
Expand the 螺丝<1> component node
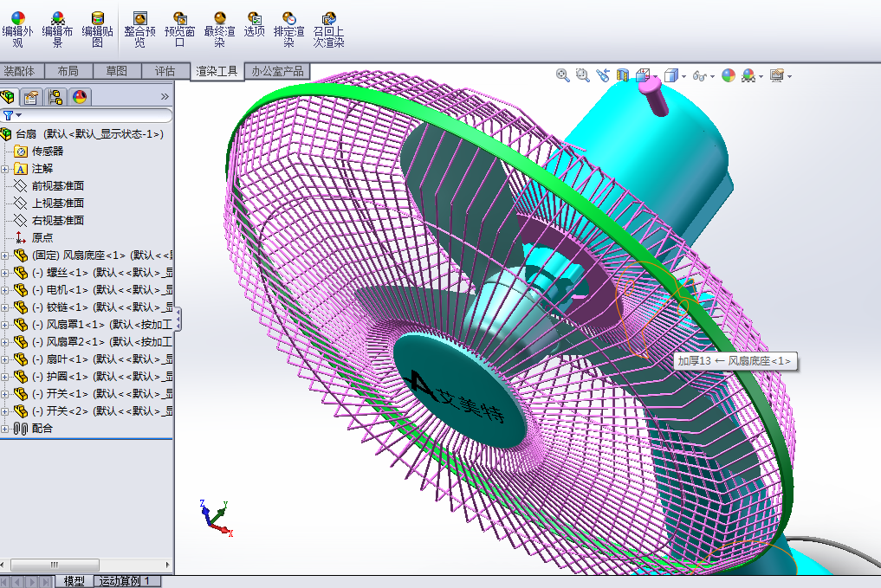click(5, 273)
